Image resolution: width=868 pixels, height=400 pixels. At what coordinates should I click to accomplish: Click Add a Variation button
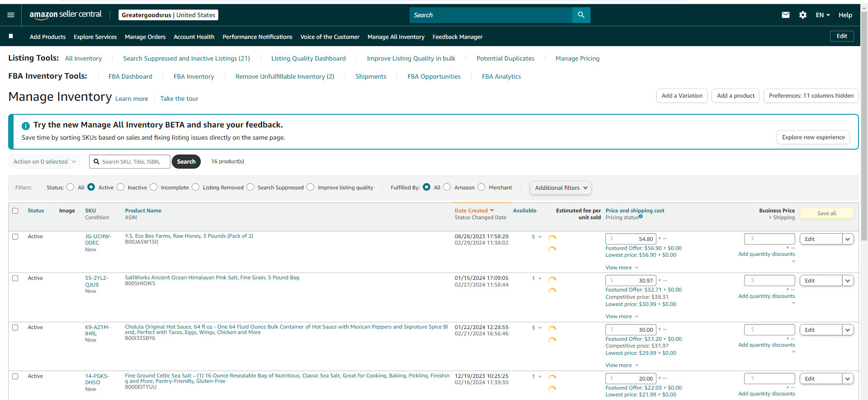point(682,96)
